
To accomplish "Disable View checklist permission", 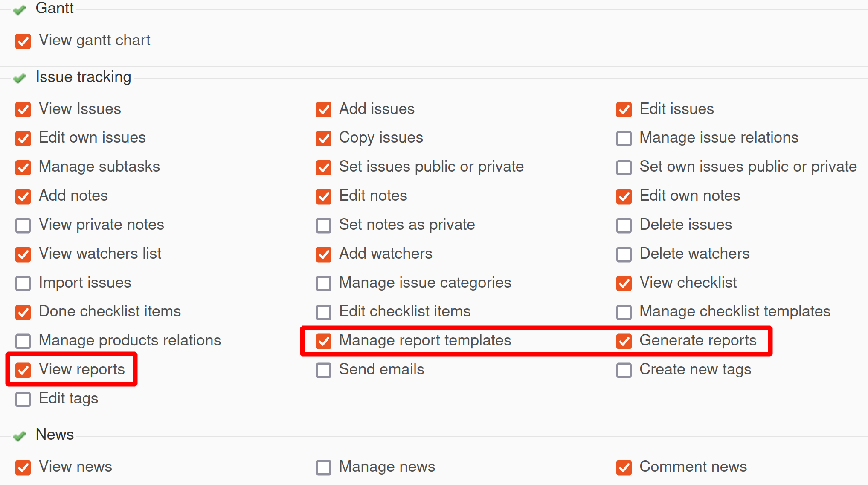I will (x=624, y=283).
